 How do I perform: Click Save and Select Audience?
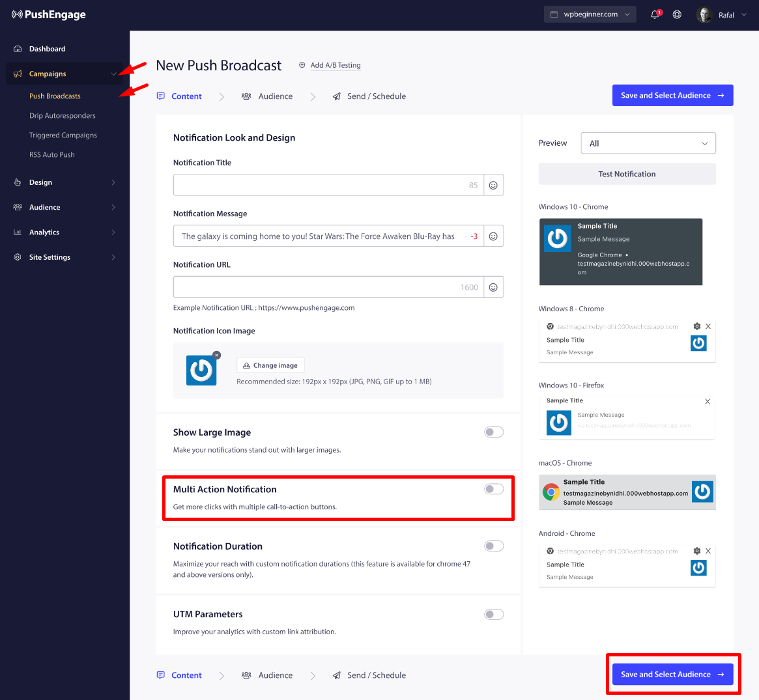[x=672, y=95]
